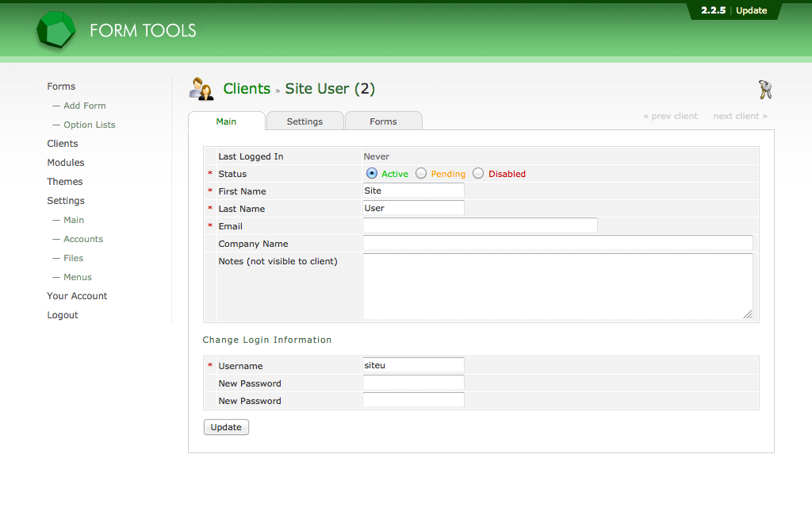Expand the Forms section in the sidebar
The image size is (812, 508).
(x=61, y=86)
